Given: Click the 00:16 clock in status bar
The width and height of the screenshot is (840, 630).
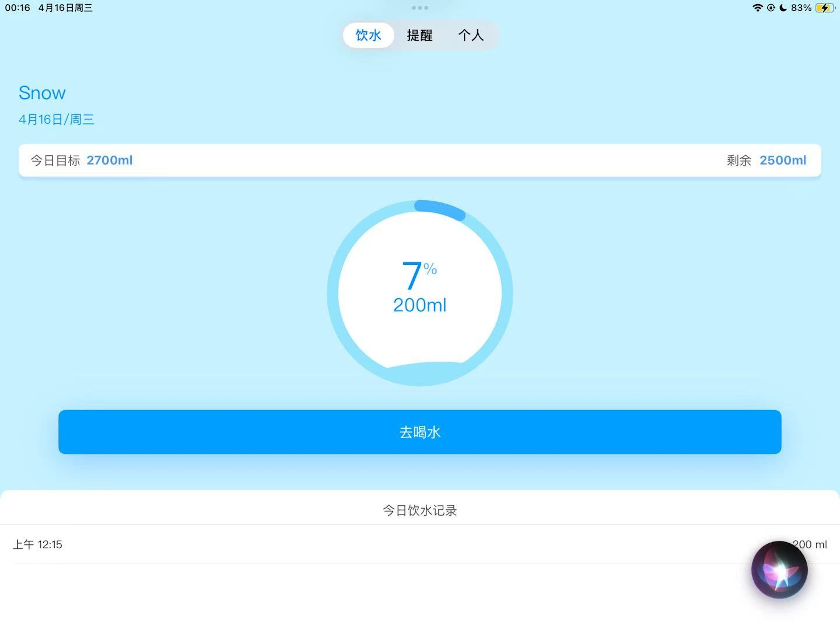Looking at the screenshot, I should pos(17,8).
